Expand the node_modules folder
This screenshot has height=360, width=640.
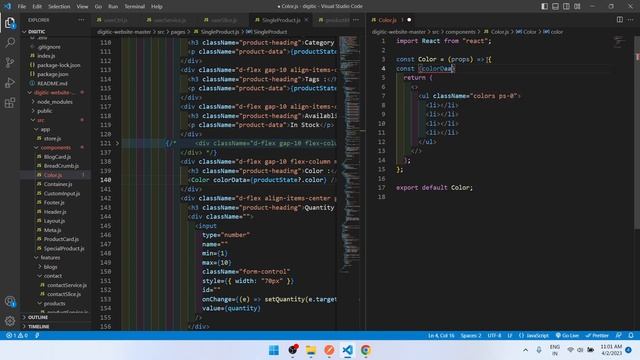(55, 102)
